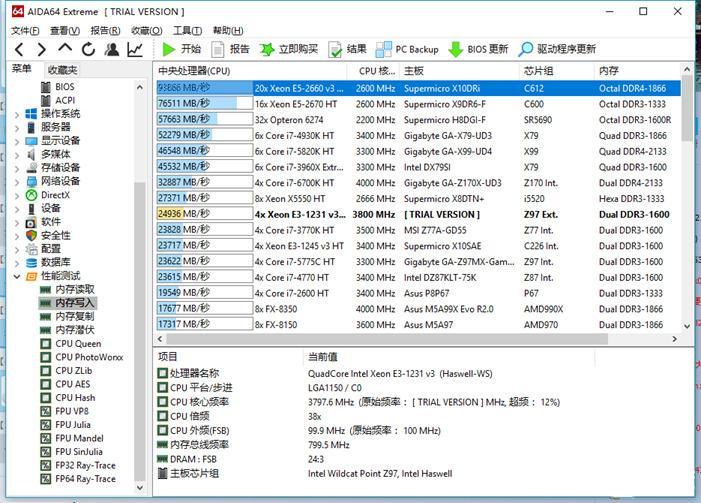Select 内存复制 memory copy benchmark
Image resolution: width=701 pixels, height=503 pixels.
(x=68, y=316)
